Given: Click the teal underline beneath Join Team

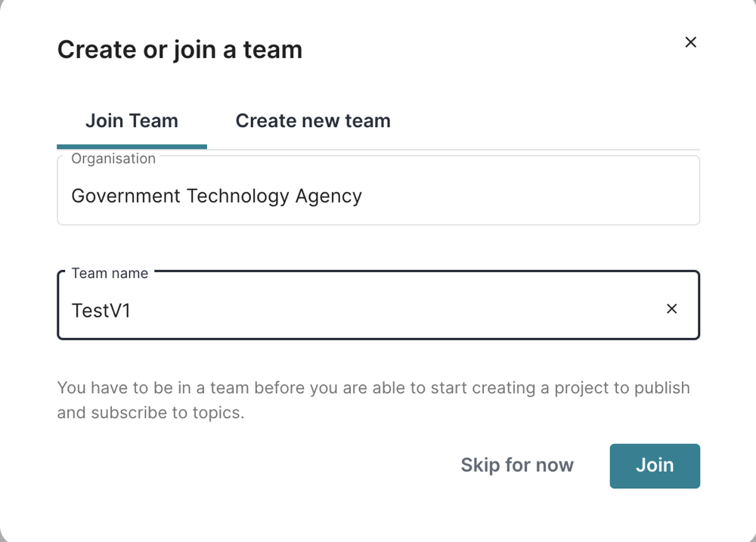Looking at the screenshot, I should point(132,147).
